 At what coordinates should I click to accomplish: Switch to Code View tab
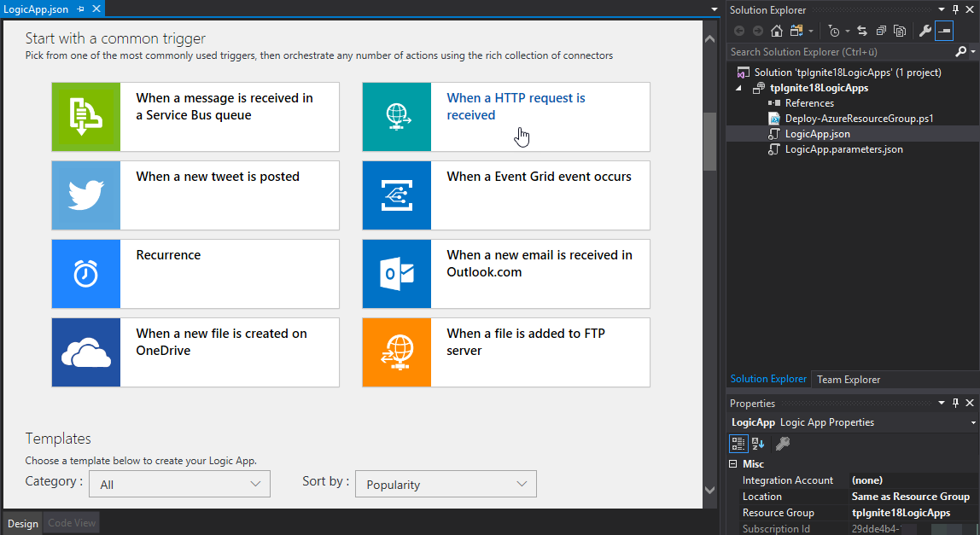tap(73, 523)
